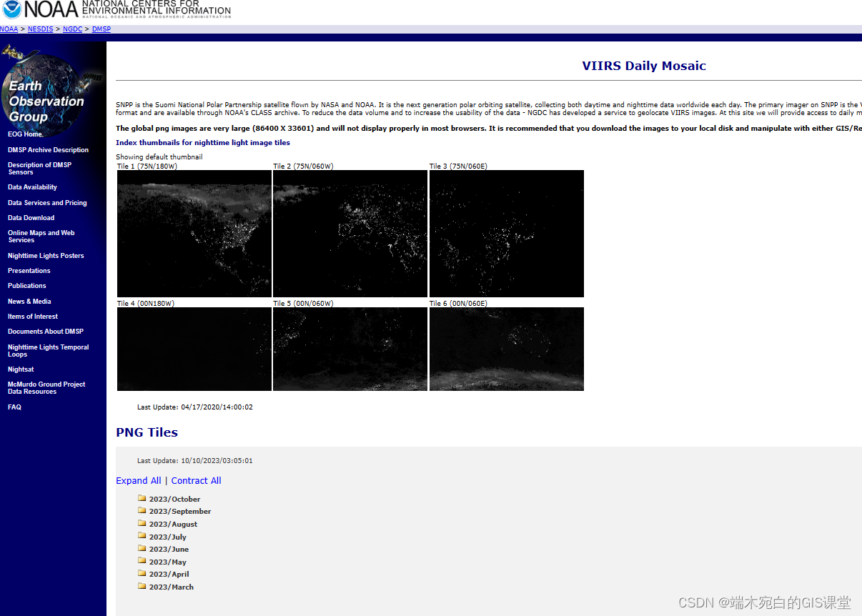Open the folder icon beside 2023/July
862x616 pixels.
(142, 536)
